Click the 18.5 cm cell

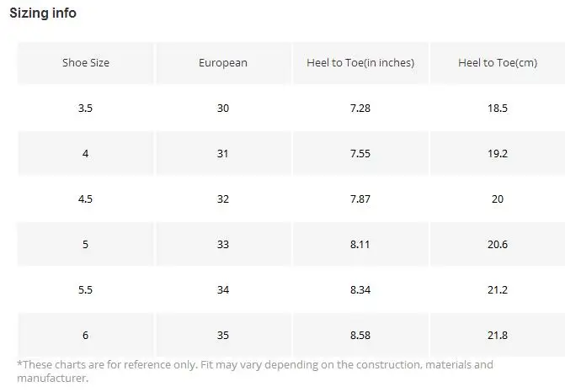(498, 108)
